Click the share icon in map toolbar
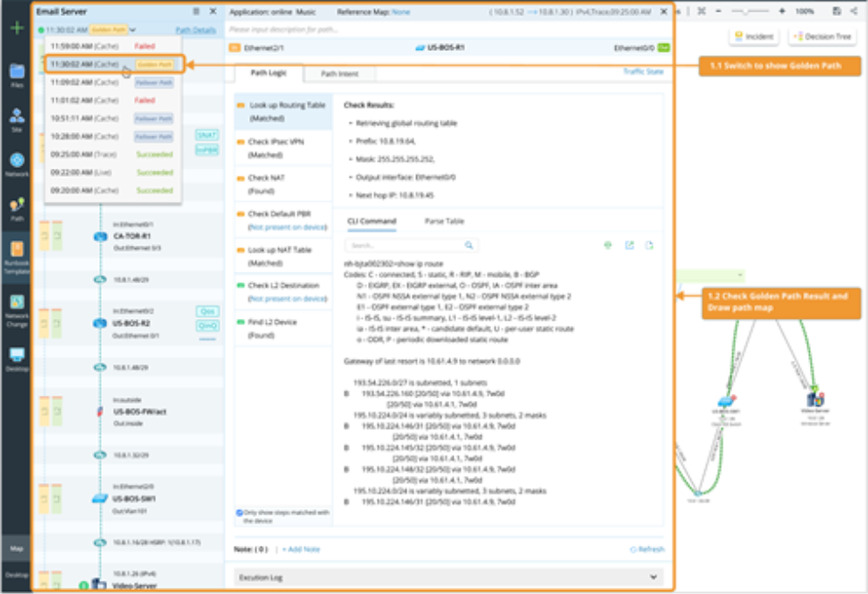 pos(855,11)
